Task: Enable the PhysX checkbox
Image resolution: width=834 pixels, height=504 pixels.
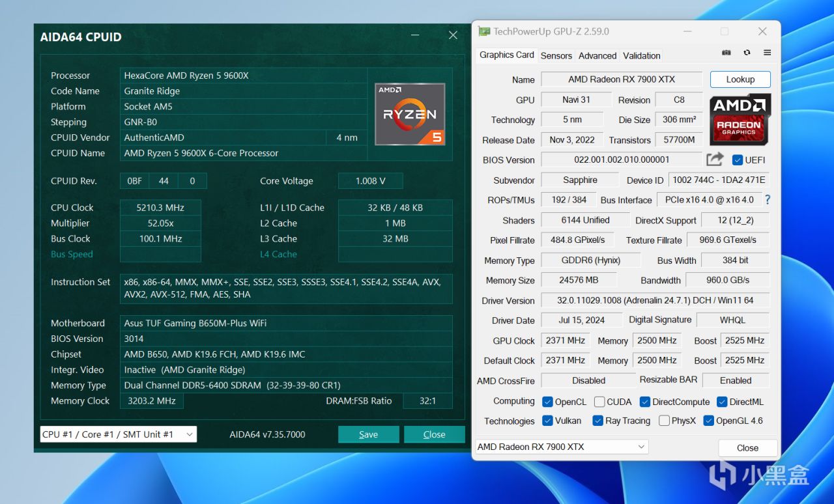Action: click(664, 421)
